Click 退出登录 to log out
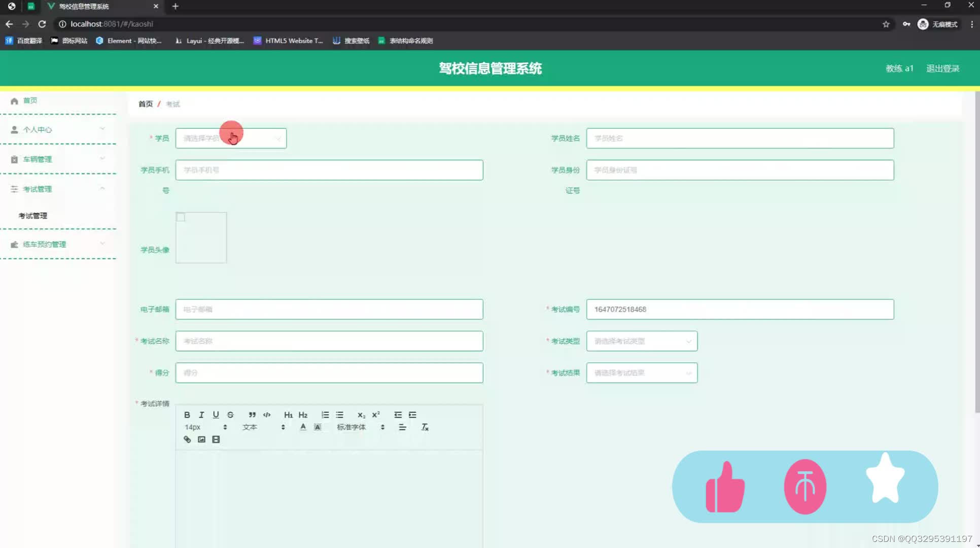980x548 pixels. (x=942, y=68)
